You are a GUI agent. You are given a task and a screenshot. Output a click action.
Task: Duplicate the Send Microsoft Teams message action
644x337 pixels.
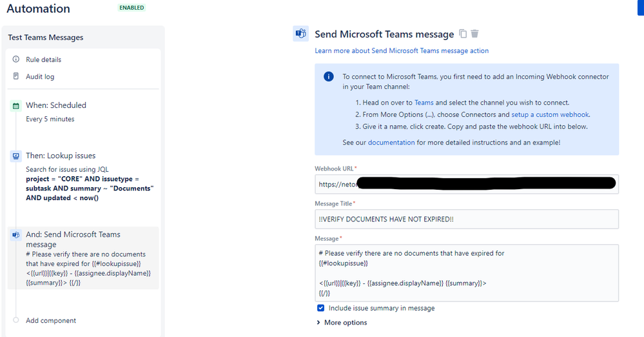tap(463, 34)
